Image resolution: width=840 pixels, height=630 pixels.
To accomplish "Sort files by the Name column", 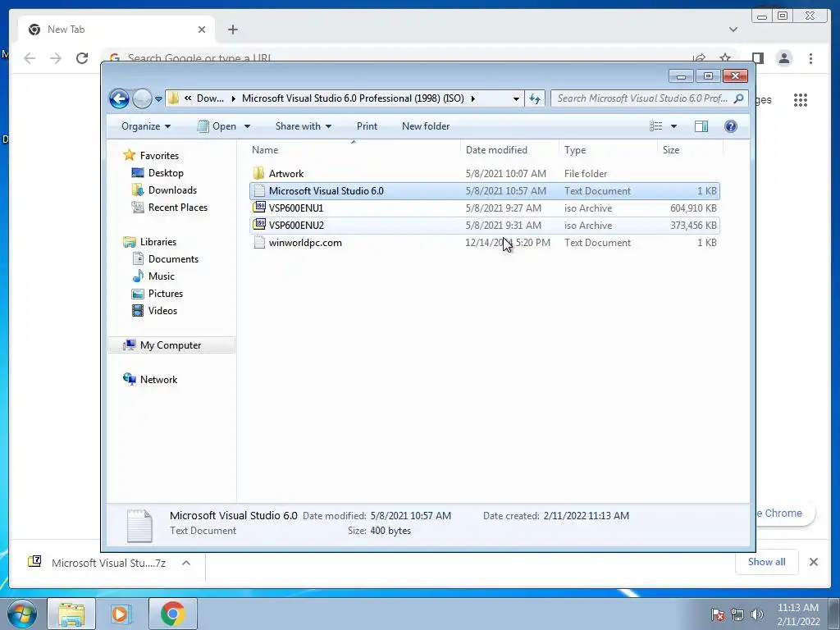I will tap(354, 150).
